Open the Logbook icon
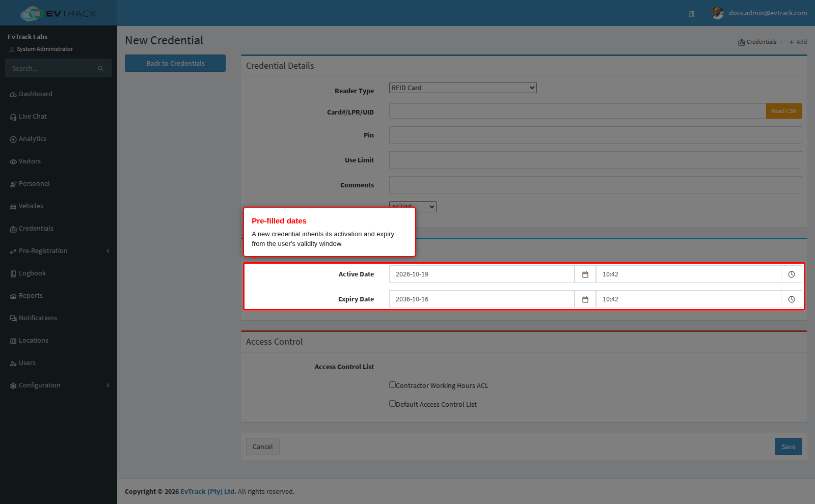 pos(13,274)
